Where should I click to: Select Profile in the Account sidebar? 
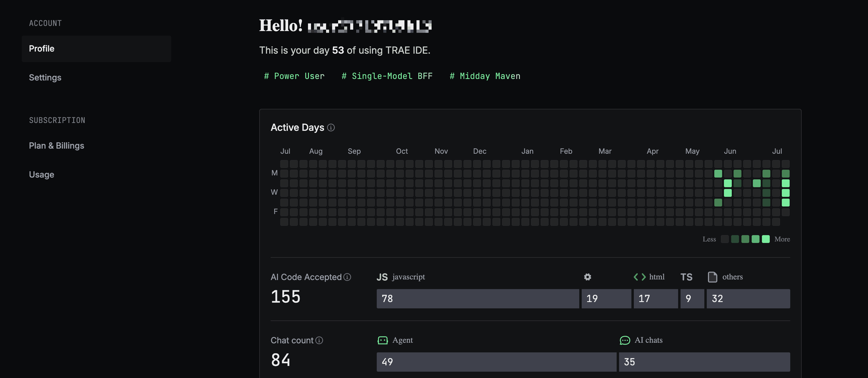tap(42, 49)
